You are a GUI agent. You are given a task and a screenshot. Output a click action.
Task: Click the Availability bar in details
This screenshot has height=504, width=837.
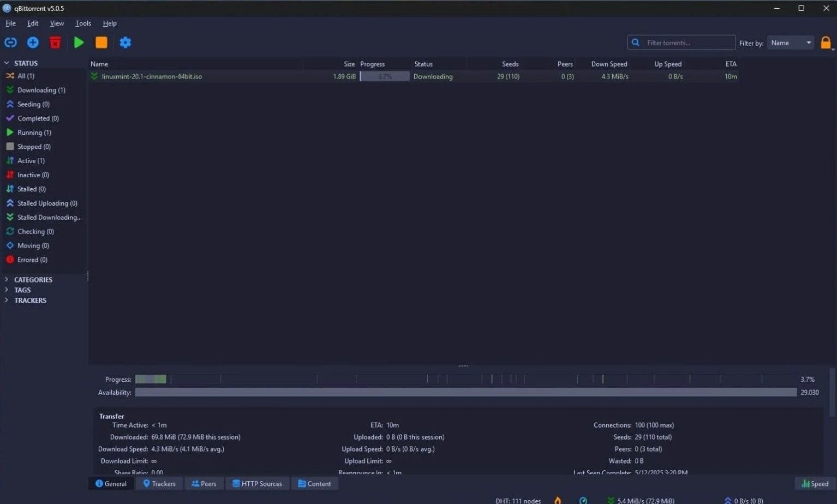point(466,392)
